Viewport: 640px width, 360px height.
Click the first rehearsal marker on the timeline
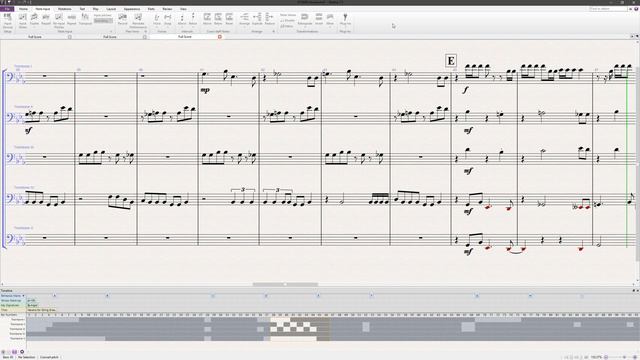pyautogui.click(x=54, y=295)
